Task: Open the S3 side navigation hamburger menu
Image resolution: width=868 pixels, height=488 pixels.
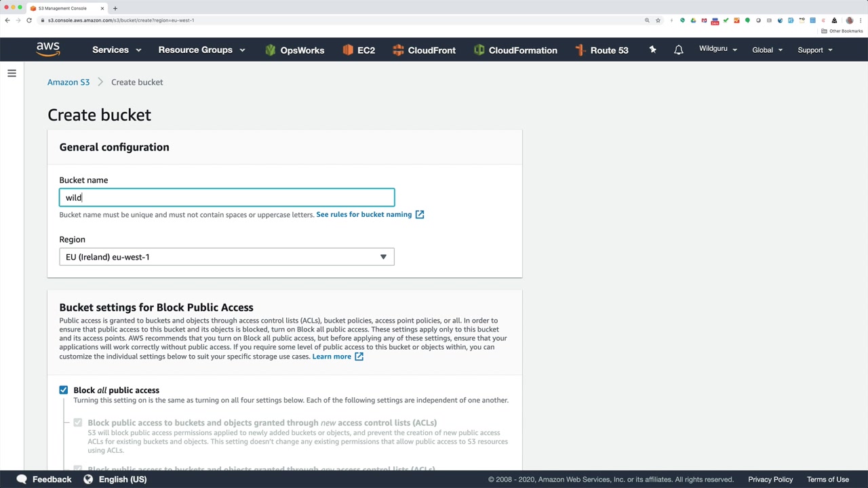Action: [12, 73]
